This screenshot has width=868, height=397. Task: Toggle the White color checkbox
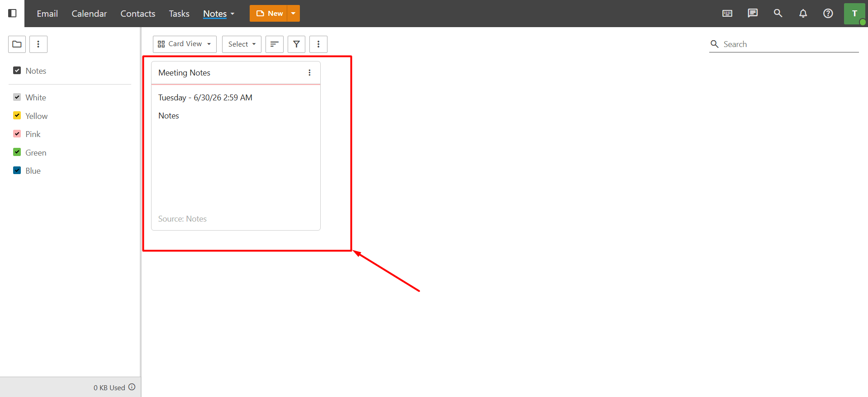17,97
